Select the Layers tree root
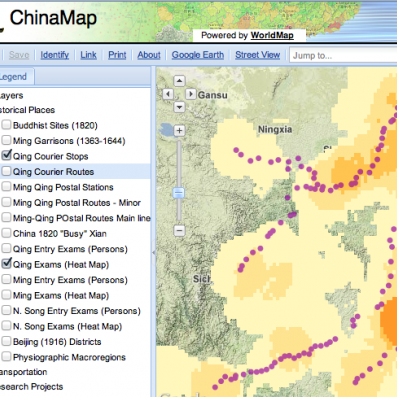 11,96
